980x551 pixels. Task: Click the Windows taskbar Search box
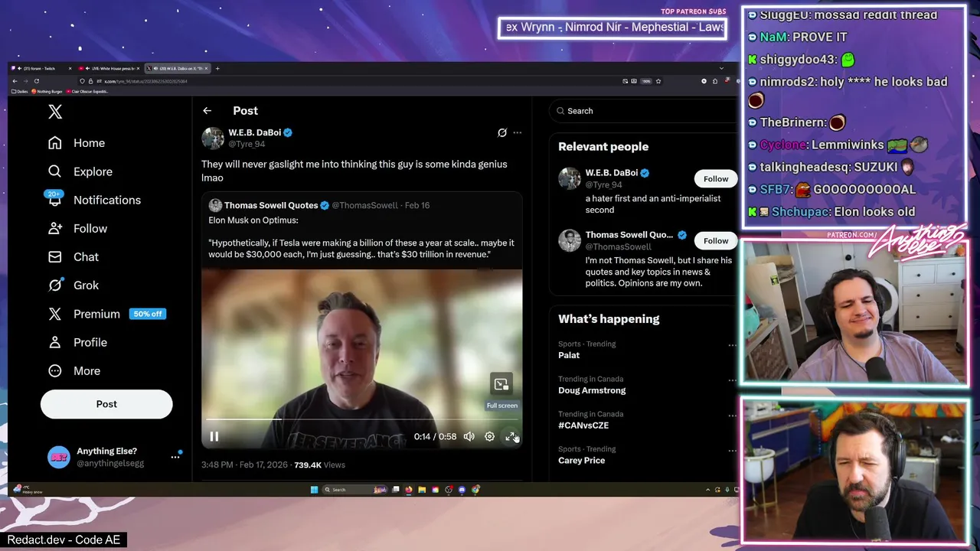354,490
